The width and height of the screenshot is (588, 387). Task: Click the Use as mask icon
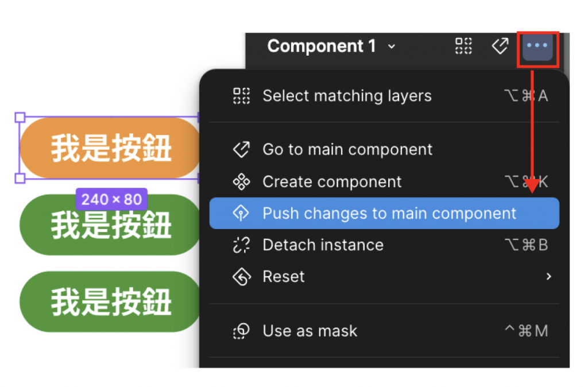[x=241, y=331]
